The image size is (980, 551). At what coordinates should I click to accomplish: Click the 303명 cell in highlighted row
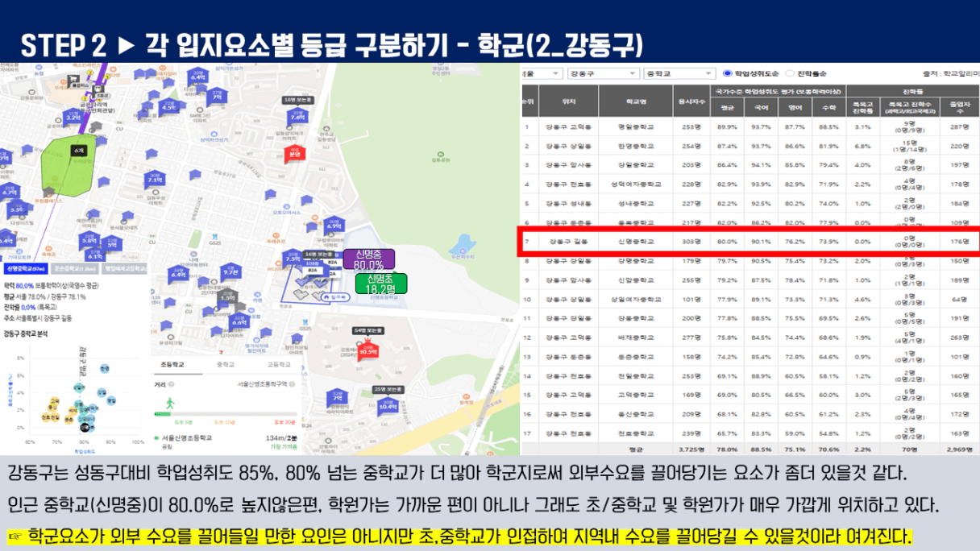[x=691, y=241]
